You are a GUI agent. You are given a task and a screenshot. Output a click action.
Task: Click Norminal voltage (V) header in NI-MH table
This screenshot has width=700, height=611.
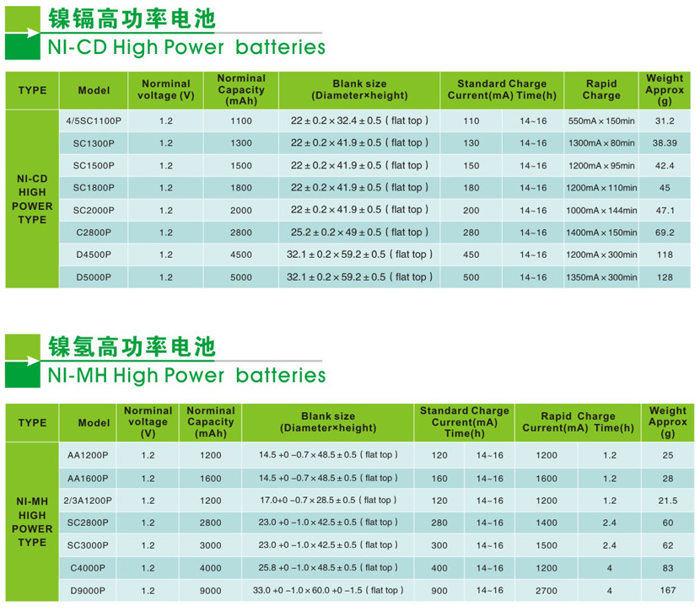(148, 422)
